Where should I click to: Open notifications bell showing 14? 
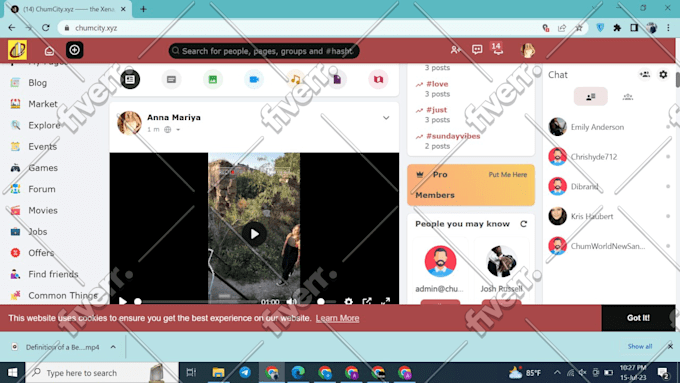pyautogui.click(x=497, y=49)
